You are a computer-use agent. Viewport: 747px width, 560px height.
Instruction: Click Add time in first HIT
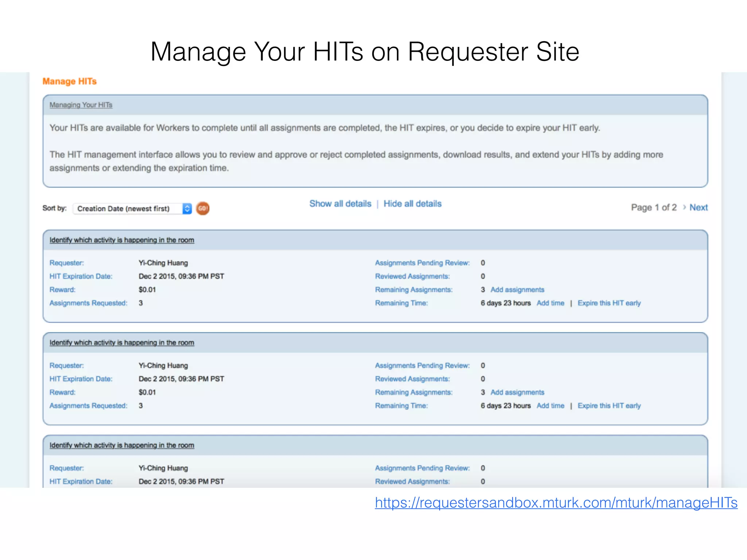click(550, 303)
